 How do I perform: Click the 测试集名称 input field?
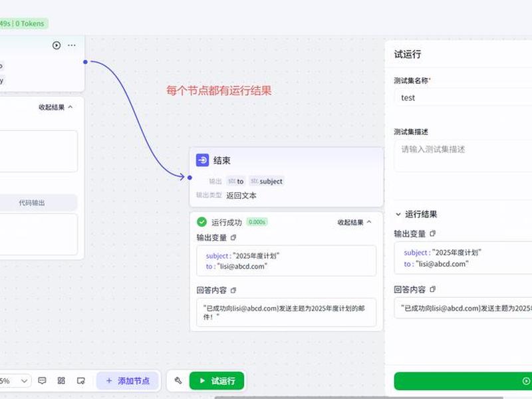point(463,98)
